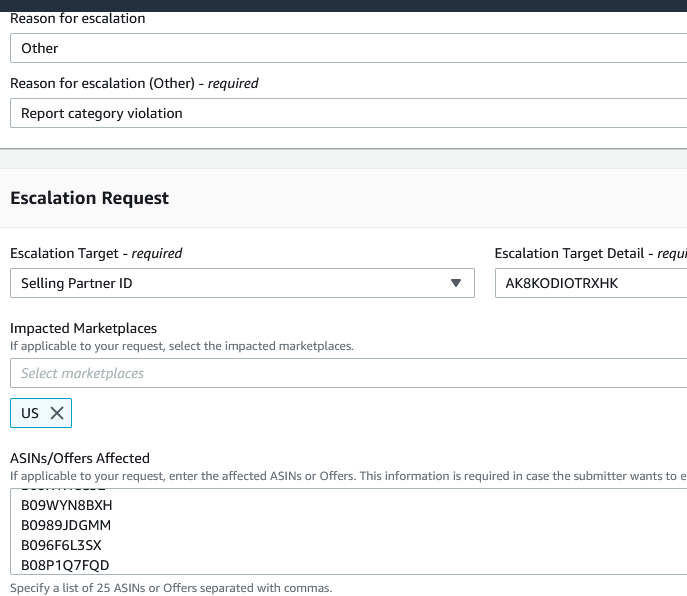The image size is (687, 596).
Task: Click the B096F6L3SX ASIN line
Action: pyautogui.click(x=61, y=545)
